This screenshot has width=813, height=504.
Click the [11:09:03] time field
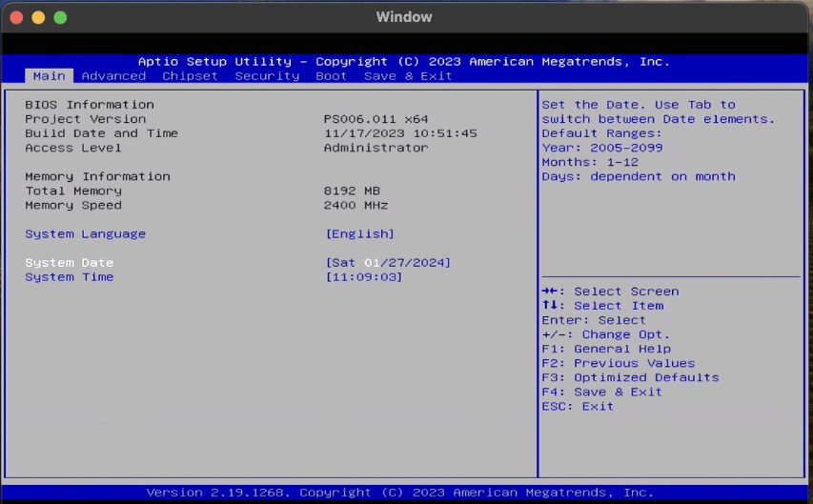(364, 277)
